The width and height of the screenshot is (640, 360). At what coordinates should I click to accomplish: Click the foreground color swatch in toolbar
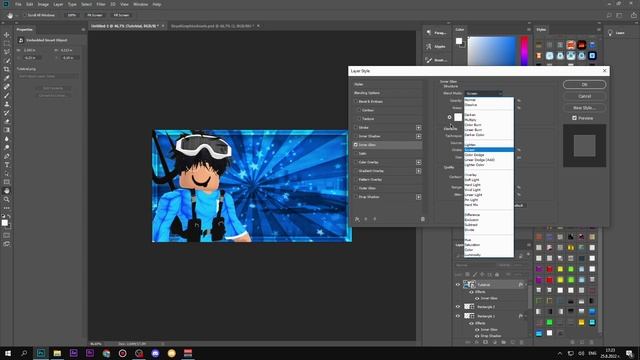pos(4,223)
